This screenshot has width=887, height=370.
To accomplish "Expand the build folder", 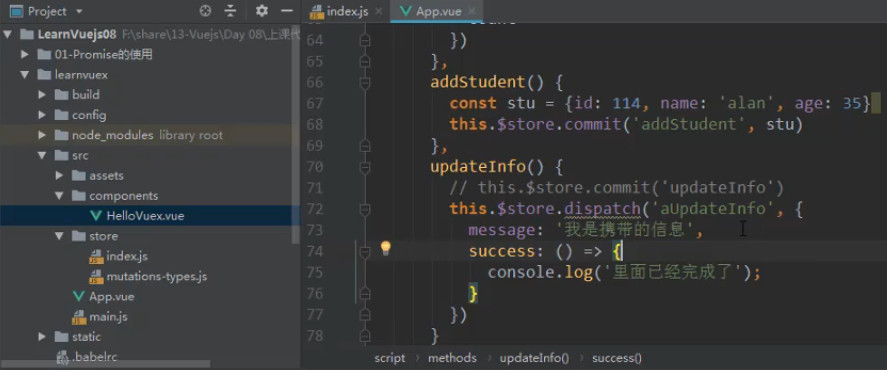I will pos(42,95).
